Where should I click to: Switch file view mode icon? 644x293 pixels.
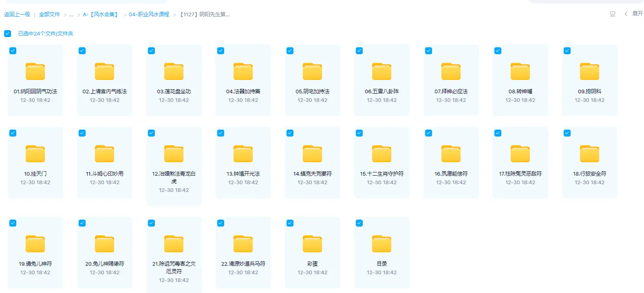point(612,14)
